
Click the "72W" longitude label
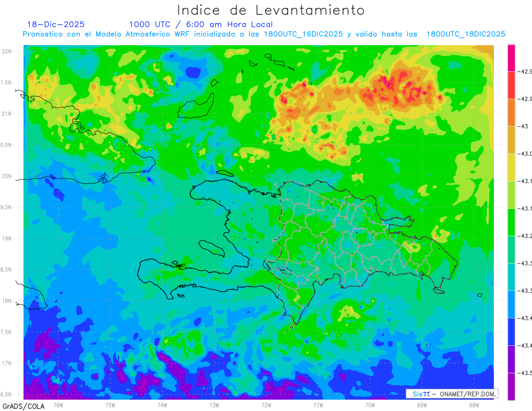[x=266, y=405]
